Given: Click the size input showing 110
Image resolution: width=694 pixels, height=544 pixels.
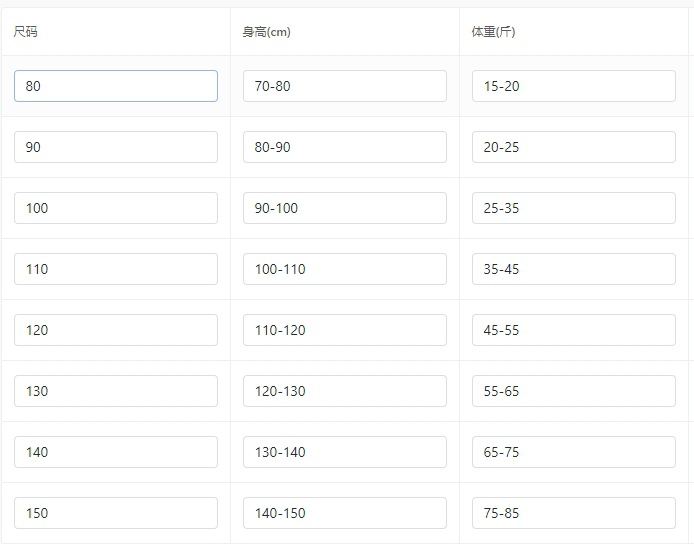Looking at the screenshot, I should tap(115, 269).
